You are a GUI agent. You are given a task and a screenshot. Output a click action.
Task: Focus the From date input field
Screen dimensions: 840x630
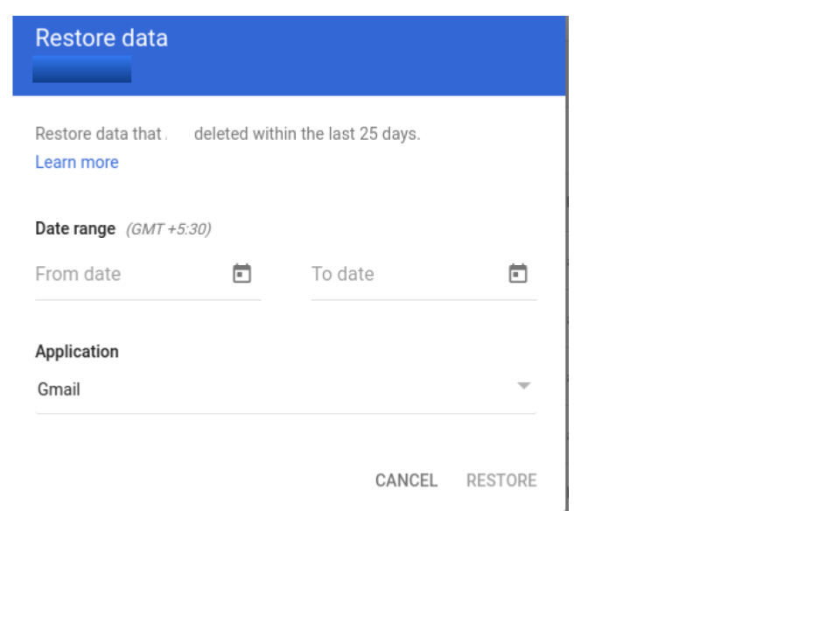point(148,274)
